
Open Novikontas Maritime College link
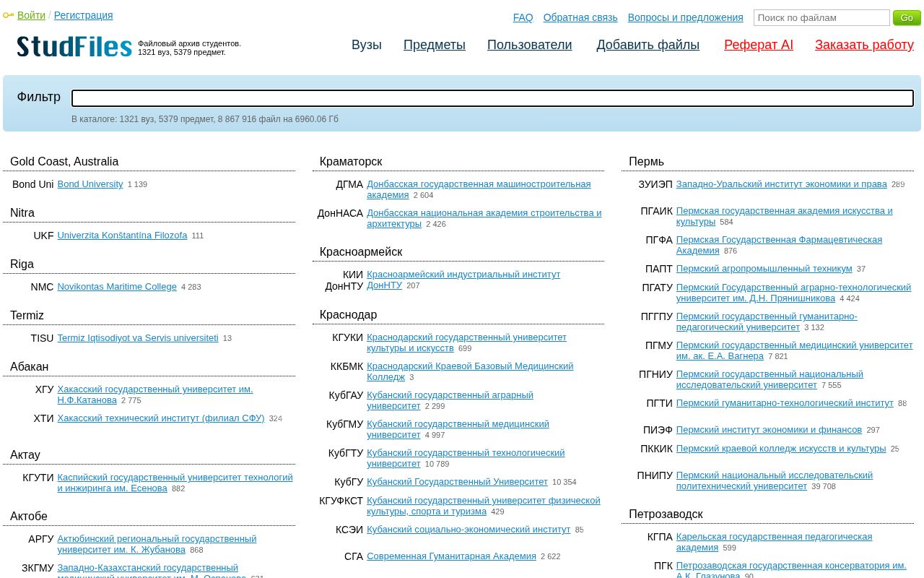117,287
